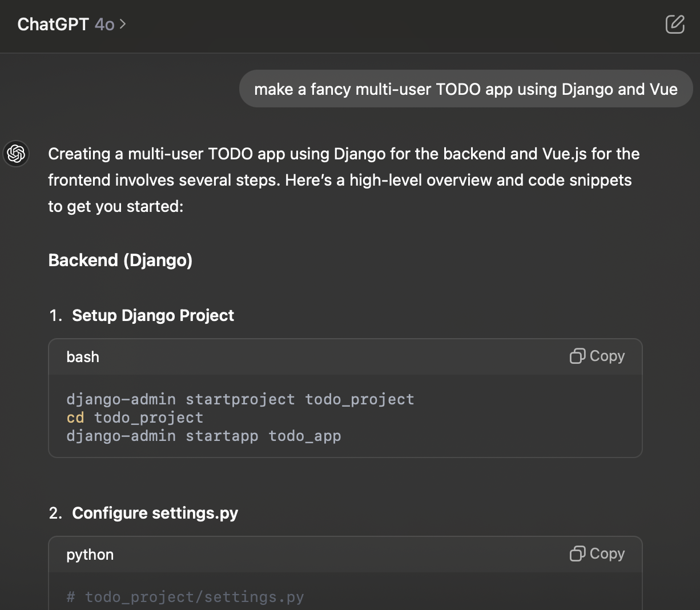Click the "bash" language label

83,357
